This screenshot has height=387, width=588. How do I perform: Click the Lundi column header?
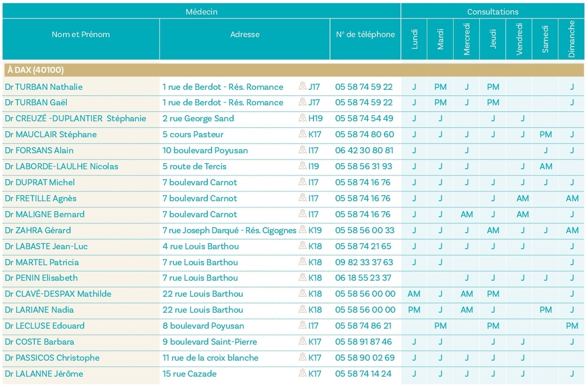[x=414, y=39]
